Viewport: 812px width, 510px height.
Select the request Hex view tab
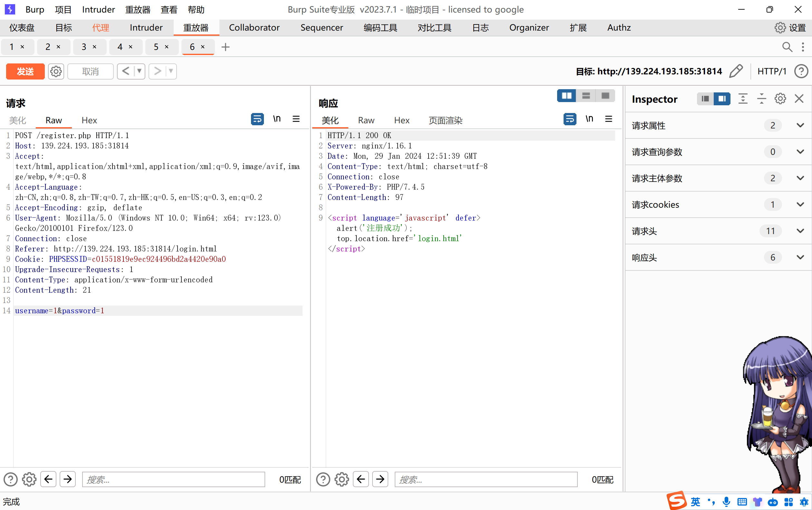tap(89, 120)
